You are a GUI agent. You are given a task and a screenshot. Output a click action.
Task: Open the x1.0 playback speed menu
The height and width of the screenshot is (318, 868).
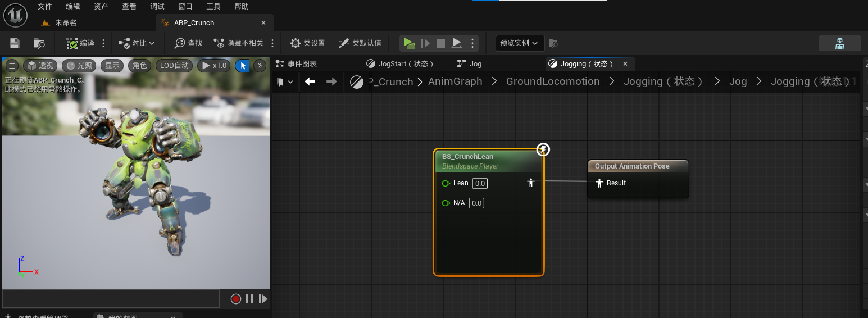(x=214, y=66)
